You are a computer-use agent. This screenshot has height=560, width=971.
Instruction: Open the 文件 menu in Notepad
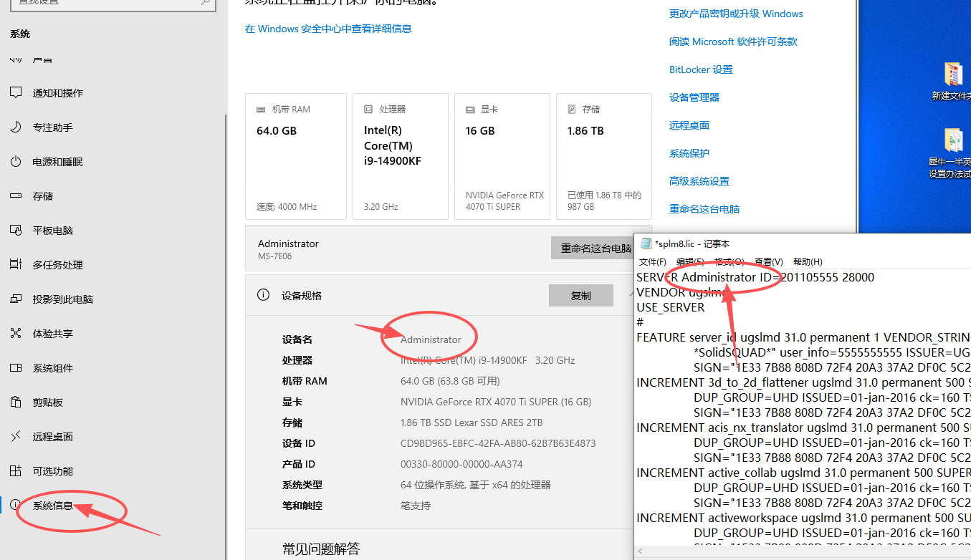[x=652, y=261]
